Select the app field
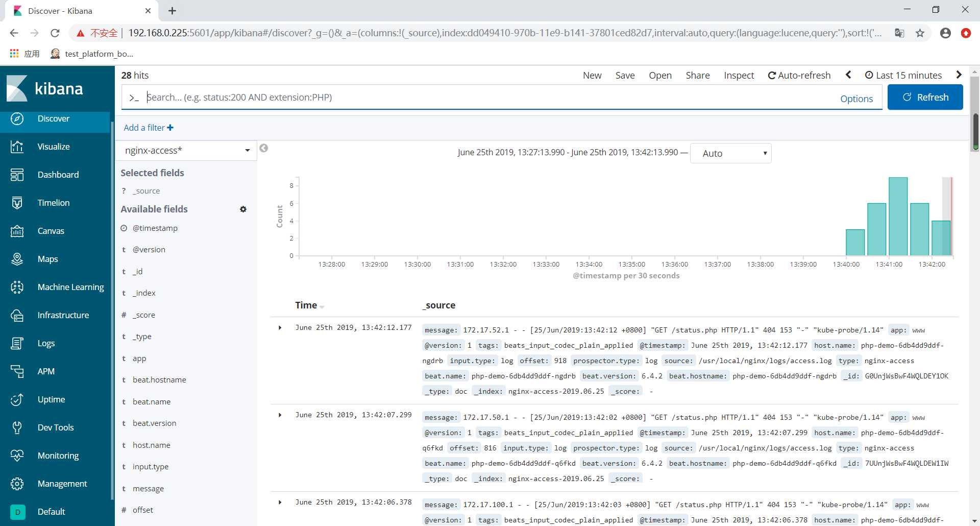Viewport: 980px width, 526px height. pyautogui.click(x=139, y=358)
